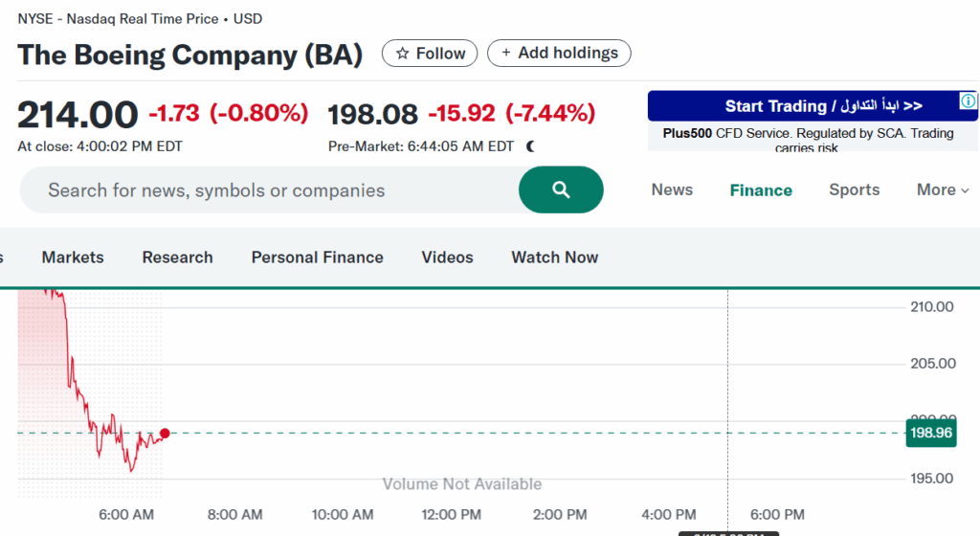Follow The Boeing Company stock

[430, 53]
